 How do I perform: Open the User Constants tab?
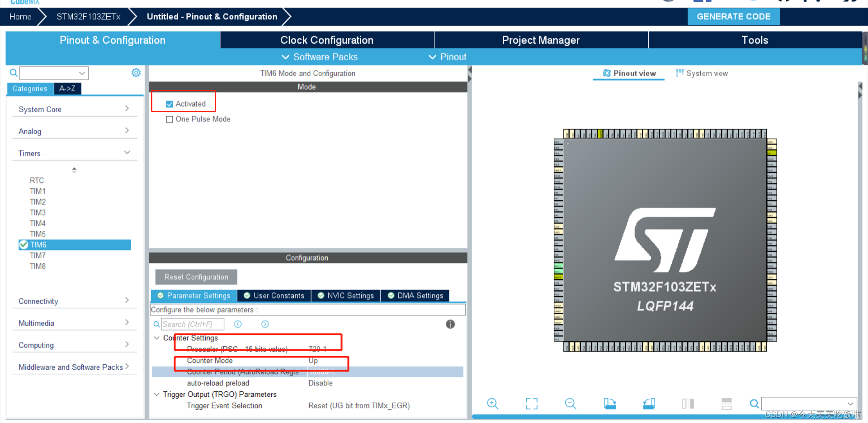pos(274,296)
